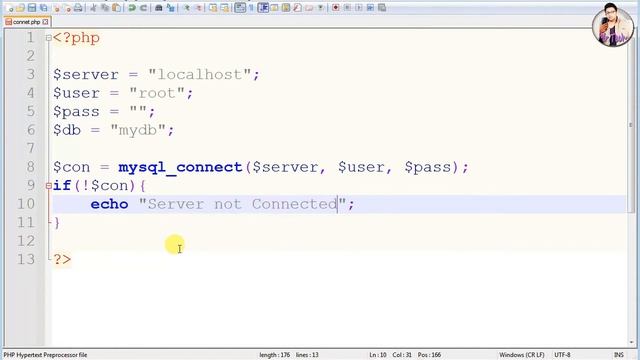
Task: Click the INS insert mode indicator
Action: coord(619,355)
